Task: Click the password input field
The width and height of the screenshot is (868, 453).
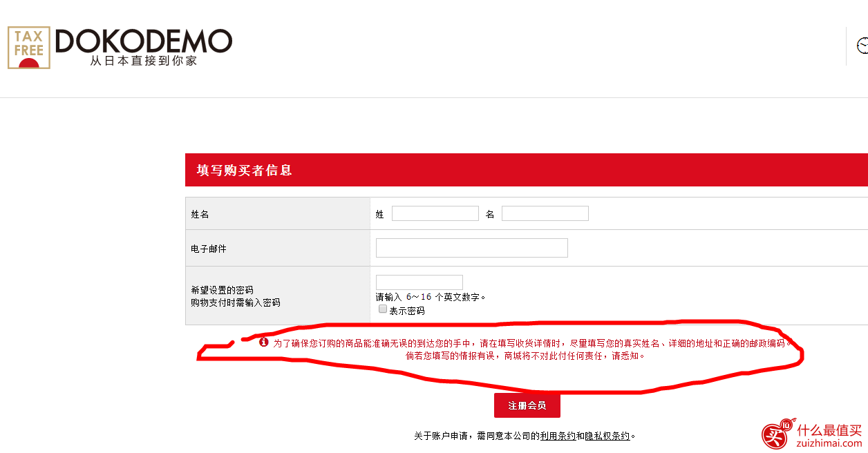Action: (419, 282)
